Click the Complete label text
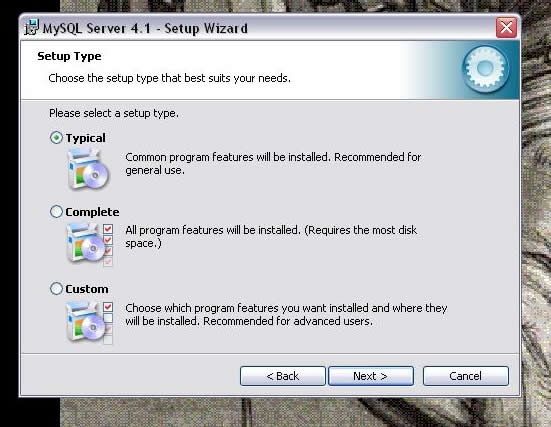Viewport: 551px width, 427px height. (92, 212)
